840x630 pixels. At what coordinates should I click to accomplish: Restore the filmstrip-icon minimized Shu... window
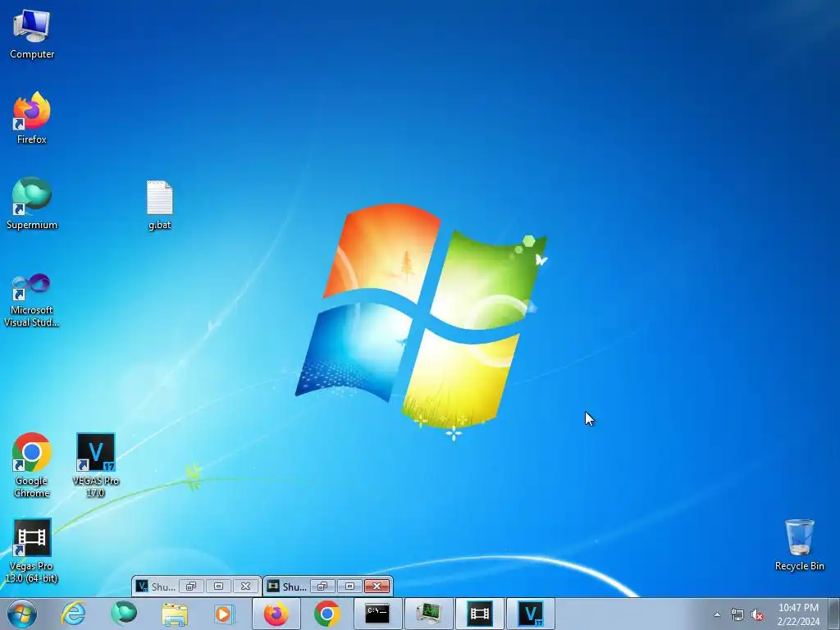[x=322, y=586]
